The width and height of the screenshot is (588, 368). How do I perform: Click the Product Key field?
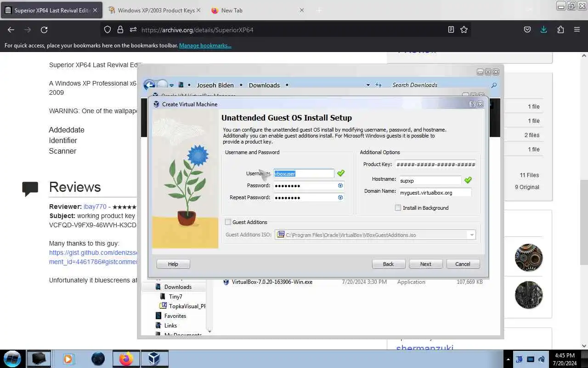[x=435, y=164]
